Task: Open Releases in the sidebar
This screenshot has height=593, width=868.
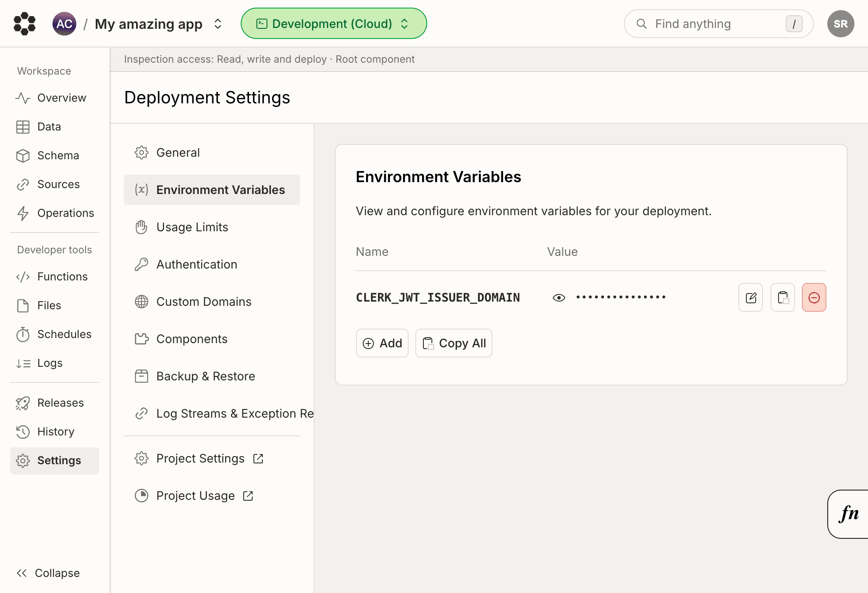Action: click(x=54, y=403)
